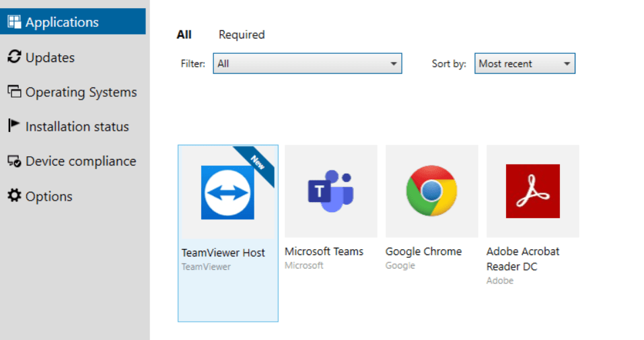This screenshot has height=340, width=644.
Task: Click the Filter combo box showing All
Action: click(308, 64)
